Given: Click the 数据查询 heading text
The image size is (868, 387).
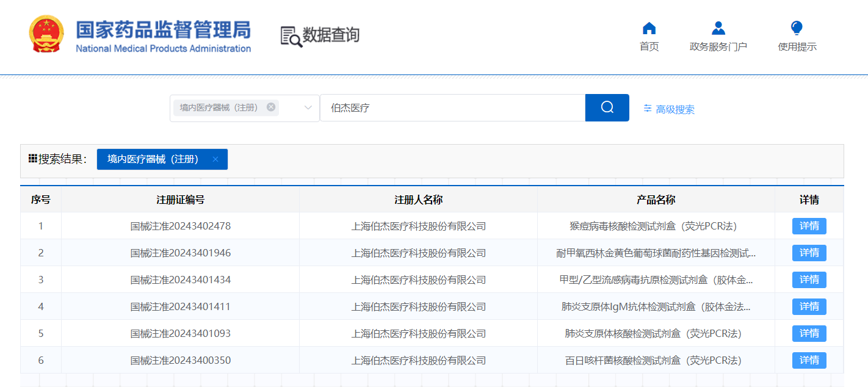Looking at the screenshot, I should click(x=331, y=35).
